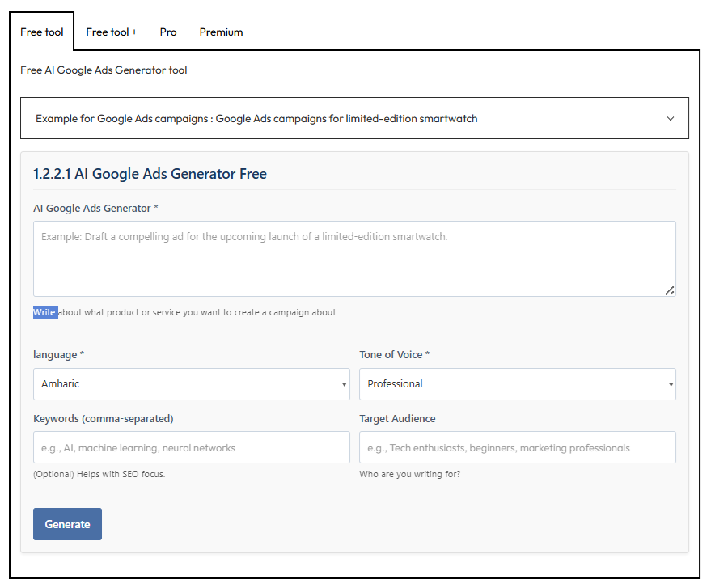Click the text area resize handle

670,290
